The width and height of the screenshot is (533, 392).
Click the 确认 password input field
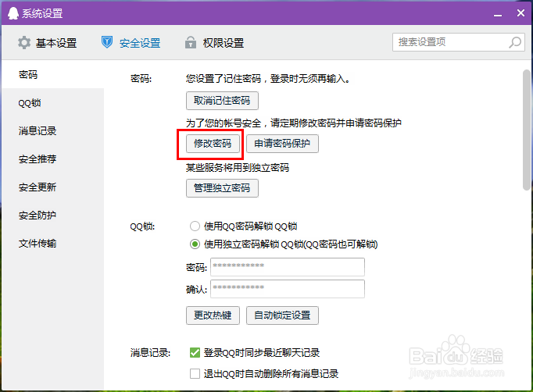tap(288, 289)
